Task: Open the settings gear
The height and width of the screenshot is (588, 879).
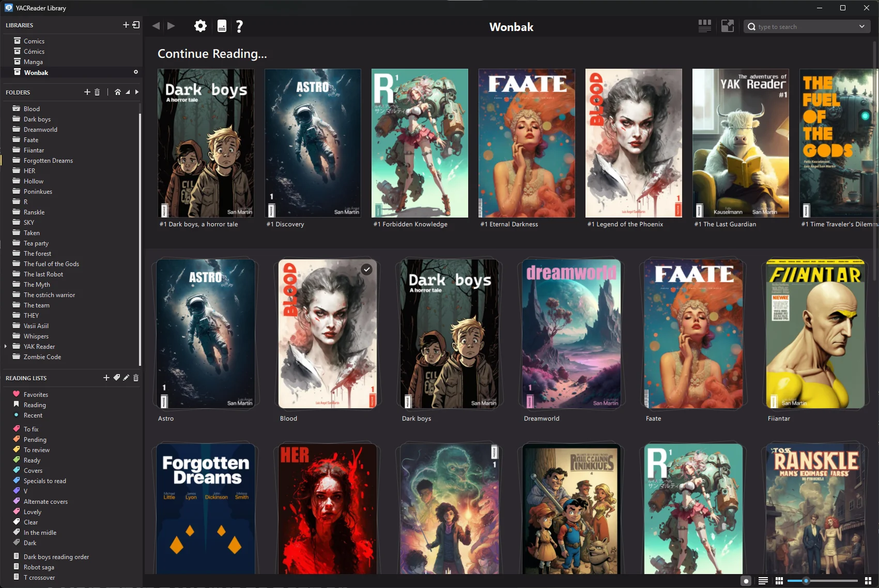Action: point(201,26)
